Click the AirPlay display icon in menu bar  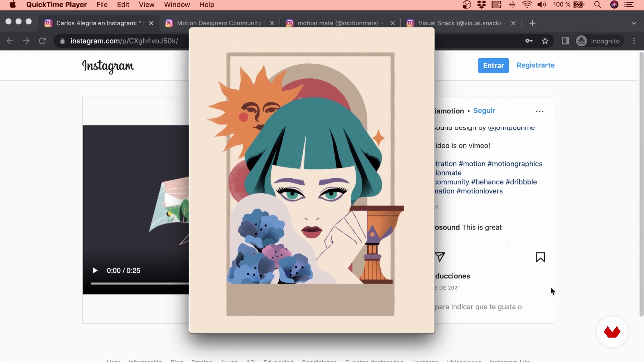[x=496, y=5]
